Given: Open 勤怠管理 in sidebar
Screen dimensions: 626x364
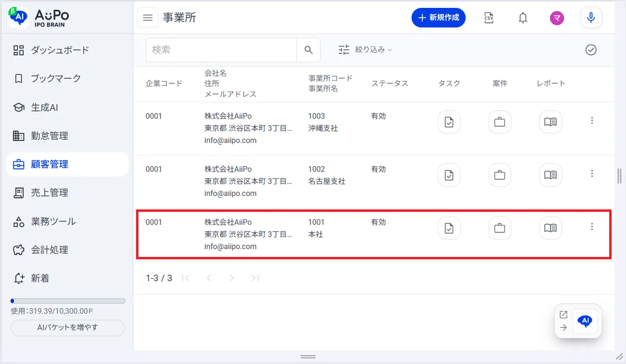Looking at the screenshot, I should pyautogui.click(x=67, y=136).
